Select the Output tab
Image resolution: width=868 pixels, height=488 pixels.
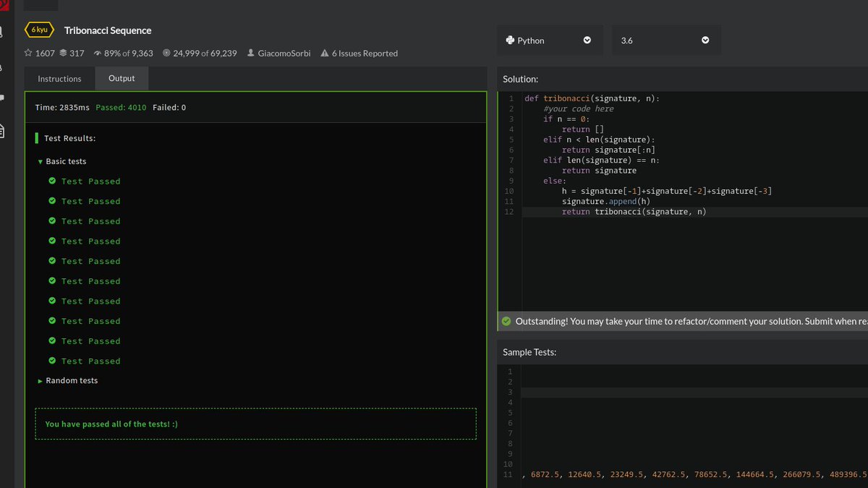(122, 79)
